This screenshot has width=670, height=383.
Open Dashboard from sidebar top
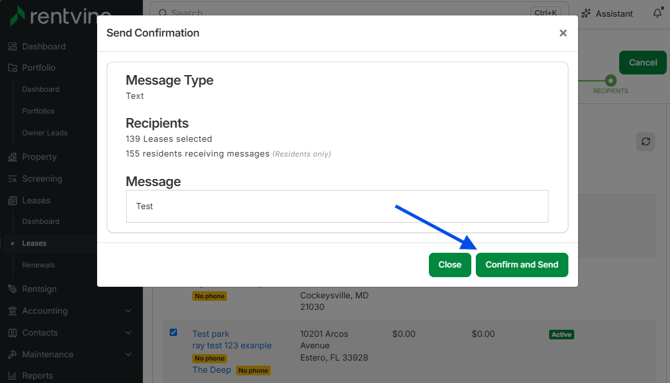coord(44,47)
